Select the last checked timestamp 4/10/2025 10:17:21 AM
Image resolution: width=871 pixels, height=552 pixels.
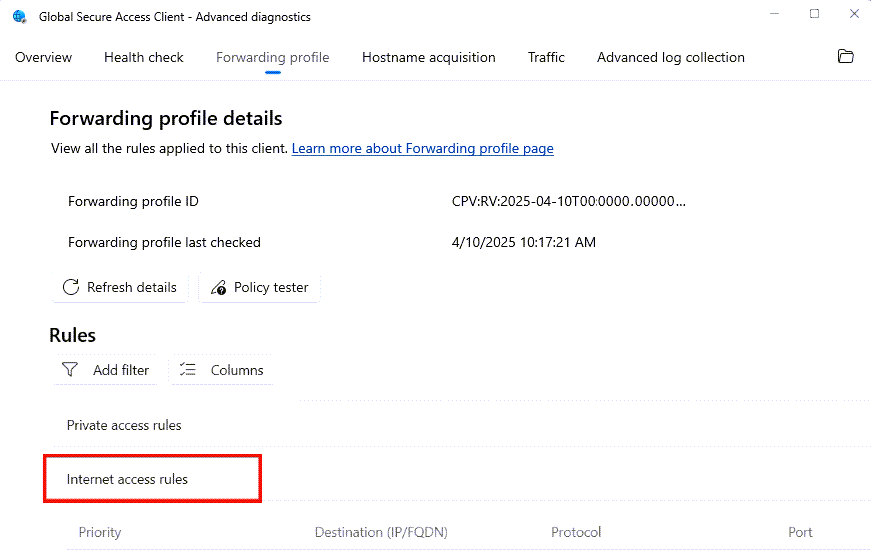coord(524,242)
